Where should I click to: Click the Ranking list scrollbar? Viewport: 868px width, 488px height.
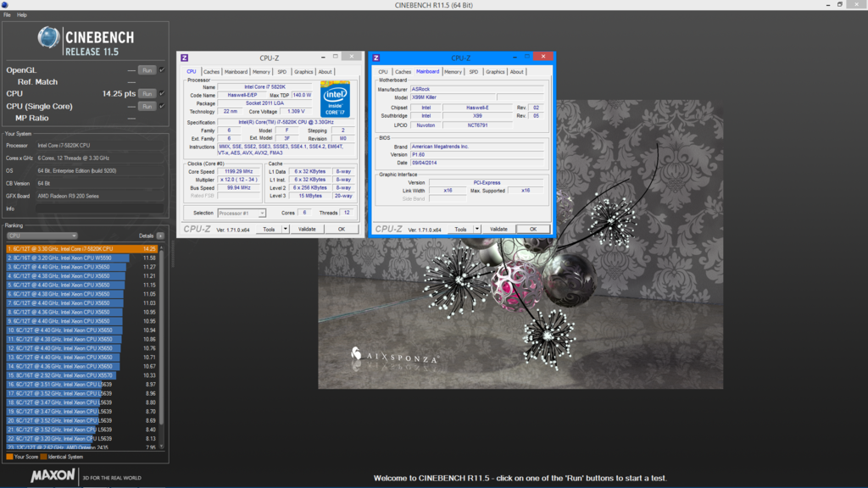click(x=162, y=337)
